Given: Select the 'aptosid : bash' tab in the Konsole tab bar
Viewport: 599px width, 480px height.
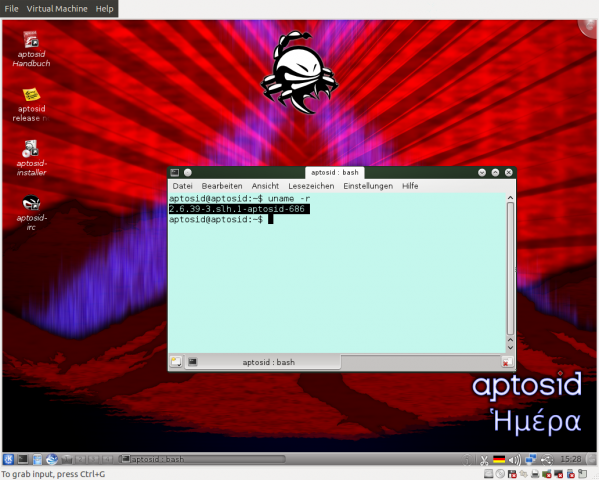Looking at the screenshot, I should coord(263,362).
